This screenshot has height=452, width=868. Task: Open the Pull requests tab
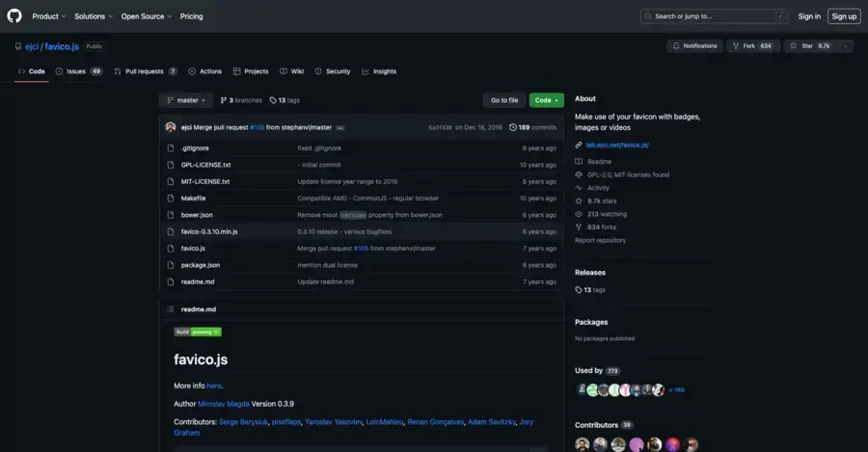(145, 71)
